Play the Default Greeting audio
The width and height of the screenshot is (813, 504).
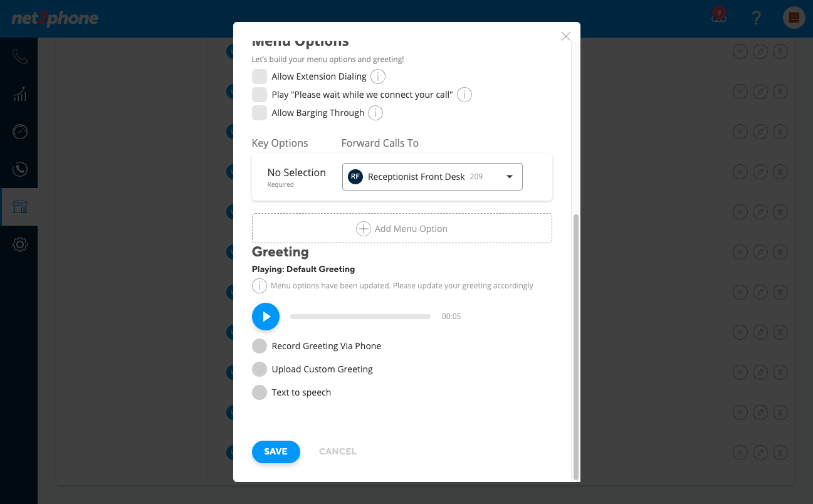click(x=266, y=317)
